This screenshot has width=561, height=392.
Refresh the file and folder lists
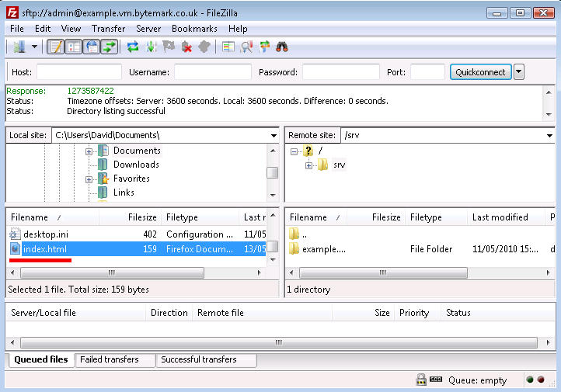click(x=133, y=47)
